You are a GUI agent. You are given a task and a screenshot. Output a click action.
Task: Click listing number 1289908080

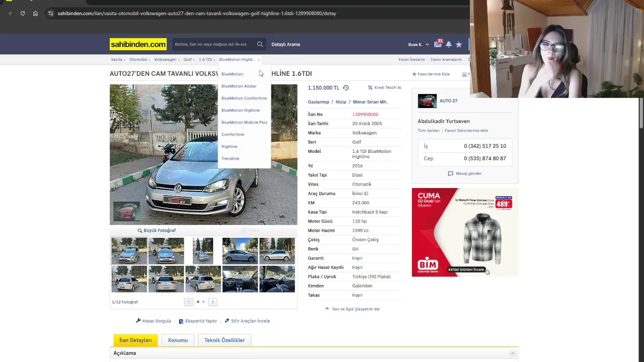pyautogui.click(x=365, y=114)
